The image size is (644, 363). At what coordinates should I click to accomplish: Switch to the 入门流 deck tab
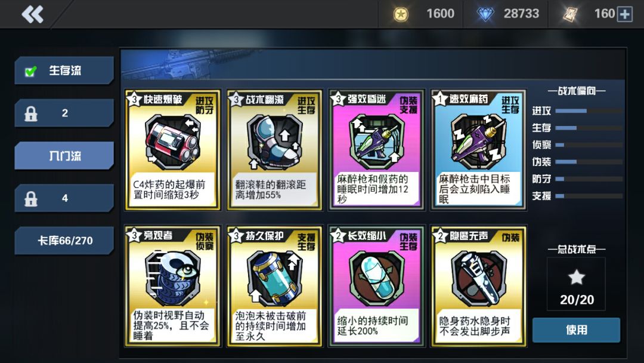point(64,156)
